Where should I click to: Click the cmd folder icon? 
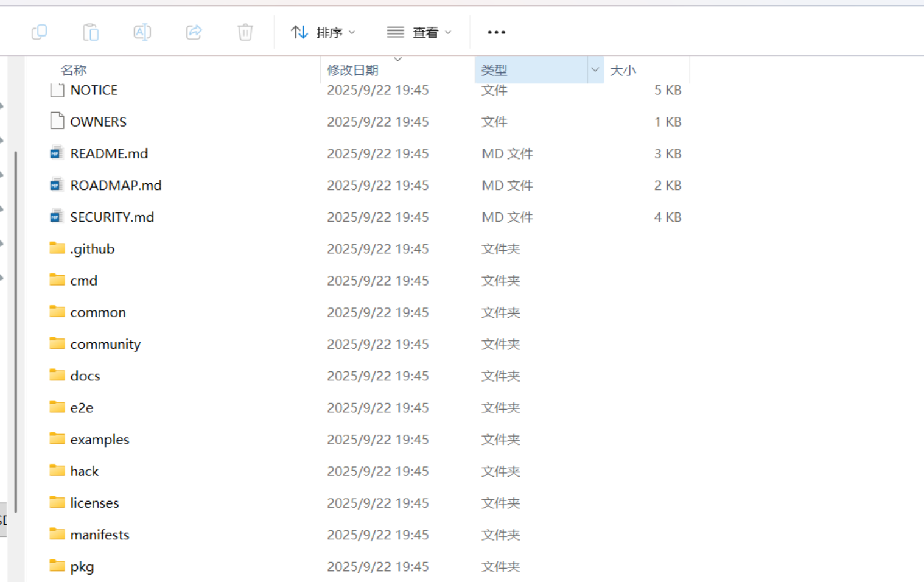coord(57,279)
